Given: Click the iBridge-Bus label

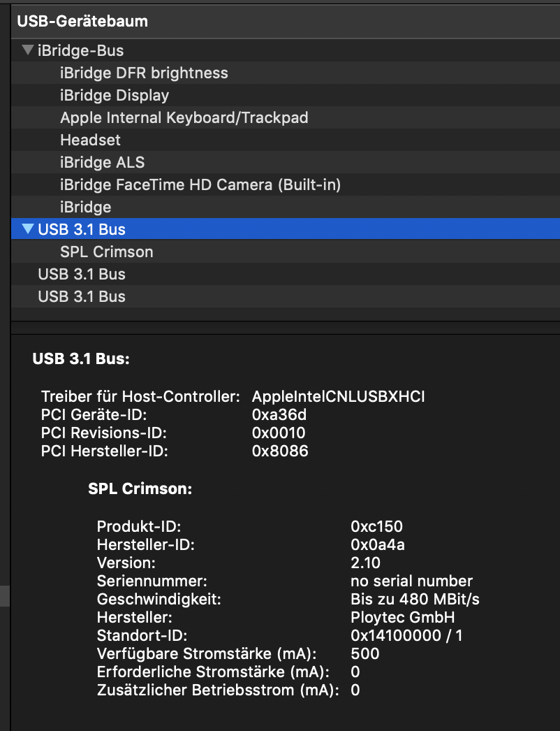Looking at the screenshot, I should coord(81,50).
